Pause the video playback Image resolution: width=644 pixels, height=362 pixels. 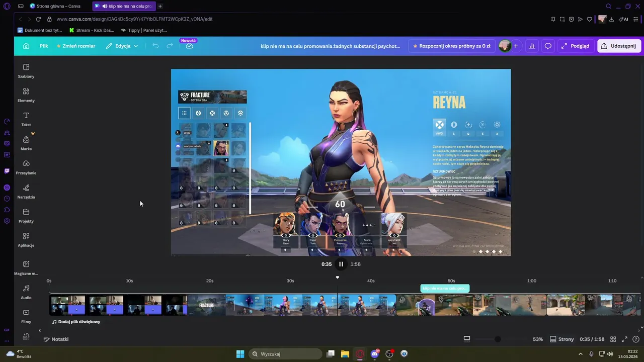pyautogui.click(x=341, y=264)
